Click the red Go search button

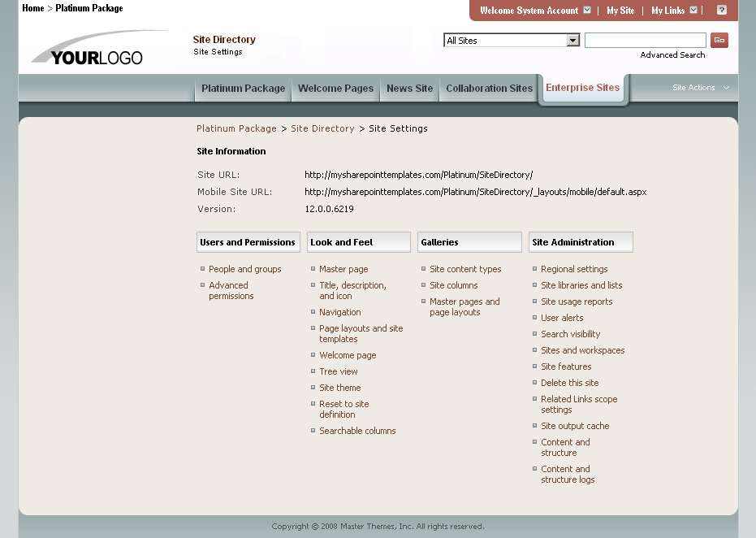pyautogui.click(x=719, y=40)
